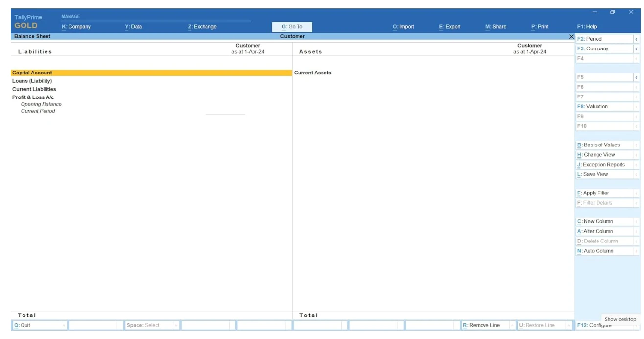Open the E: Export menu
Screen dimensions: 644x339
450,27
